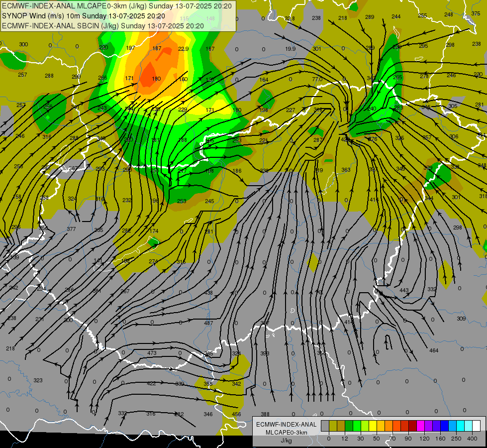Screen dimensions: 487x448
Task: Click the white legend swatch
Action: (x=477, y=426)
